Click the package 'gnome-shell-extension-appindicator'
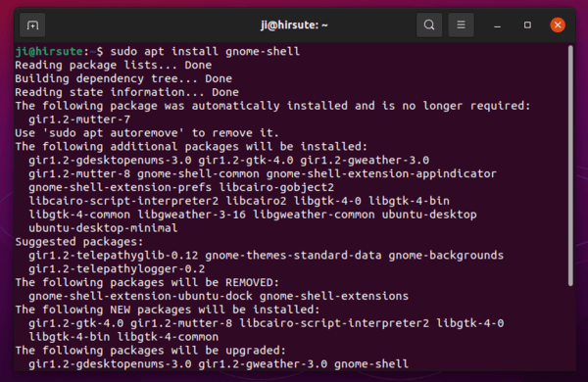The width and height of the screenshot is (588, 382). (x=381, y=173)
